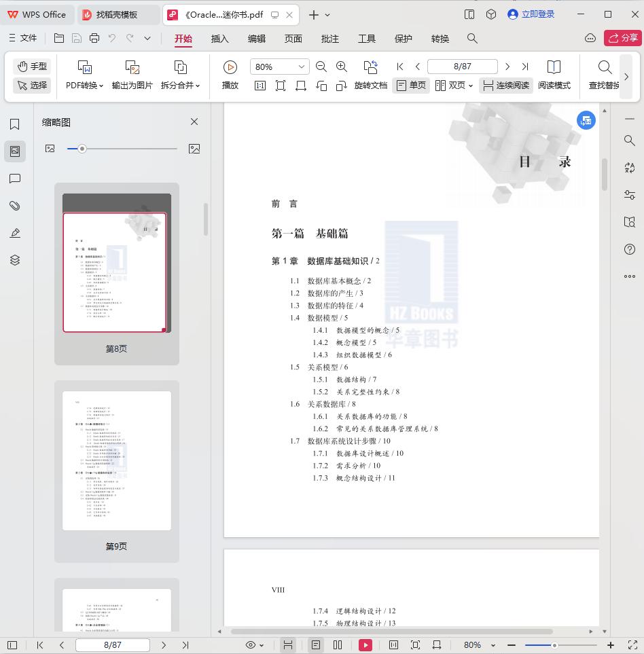Expand the double page 双页 dropdown
The height and width of the screenshot is (654, 644).
tap(471, 86)
